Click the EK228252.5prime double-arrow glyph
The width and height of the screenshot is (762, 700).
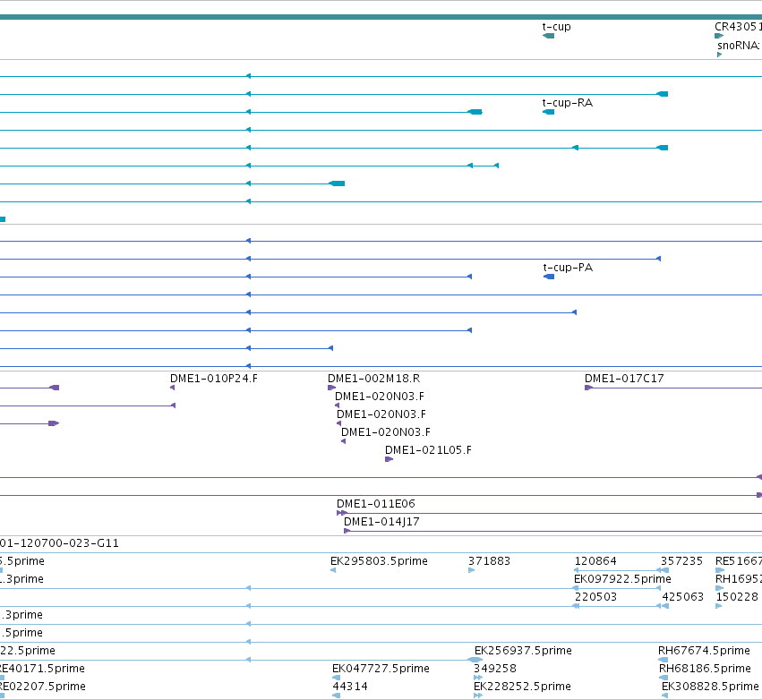click(x=478, y=696)
